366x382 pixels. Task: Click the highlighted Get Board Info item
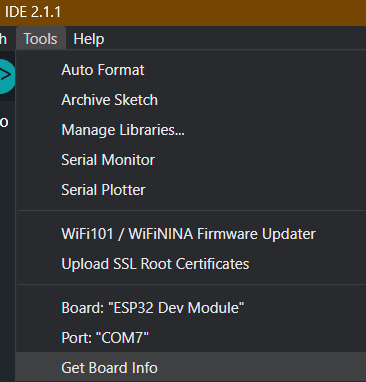[192, 367]
